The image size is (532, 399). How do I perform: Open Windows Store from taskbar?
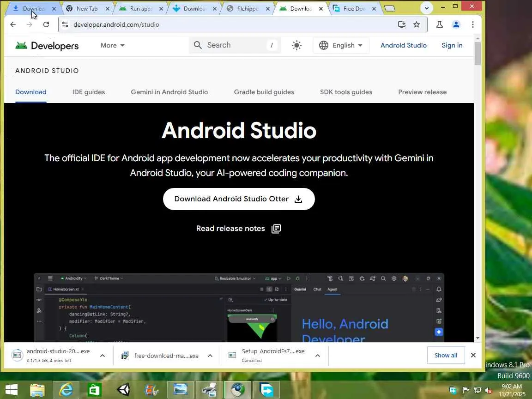(x=94, y=390)
